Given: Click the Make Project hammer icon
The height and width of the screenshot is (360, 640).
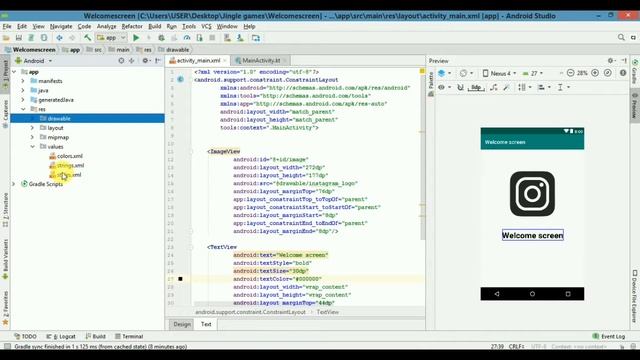Looking at the screenshot, I should 87,38.
